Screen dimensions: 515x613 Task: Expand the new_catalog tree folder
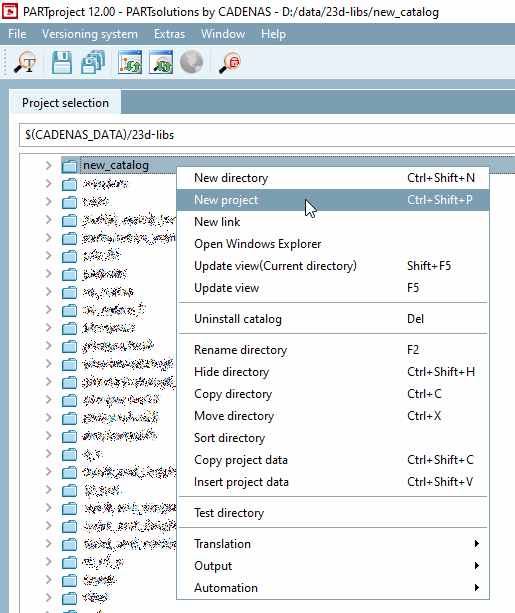48,165
